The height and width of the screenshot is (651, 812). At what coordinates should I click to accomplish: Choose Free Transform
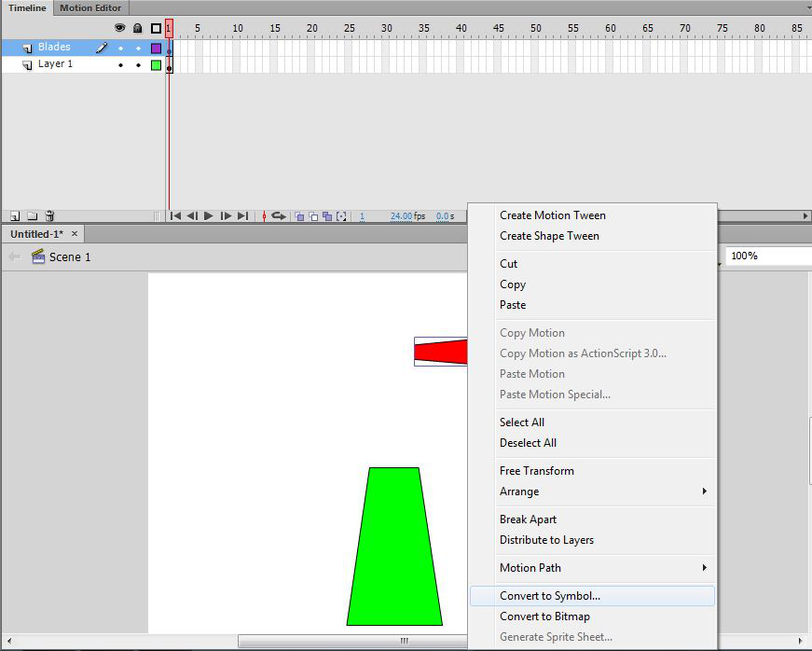(x=536, y=471)
